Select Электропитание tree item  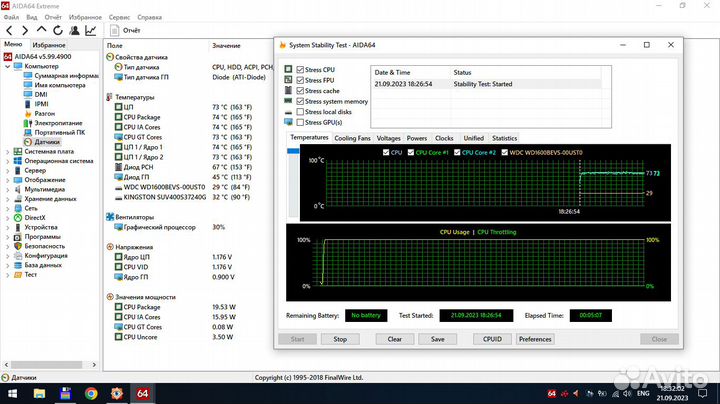[x=58, y=123]
